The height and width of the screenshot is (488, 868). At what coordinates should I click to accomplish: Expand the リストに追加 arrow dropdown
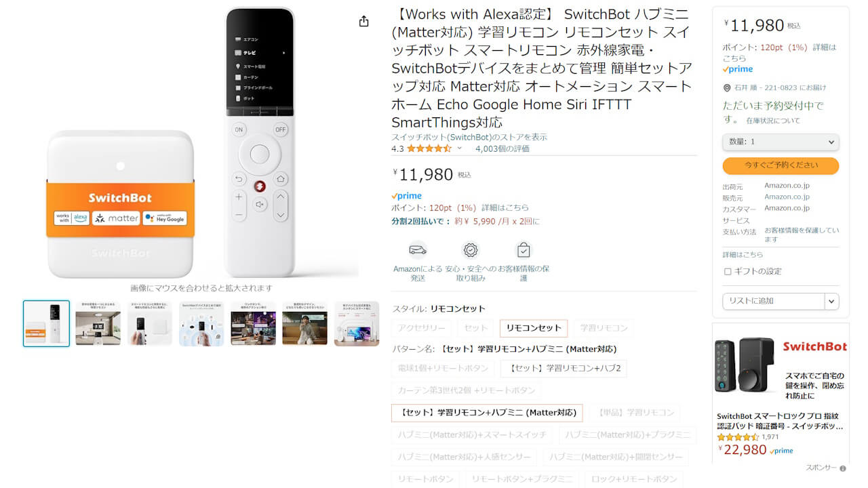coord(832,301)
